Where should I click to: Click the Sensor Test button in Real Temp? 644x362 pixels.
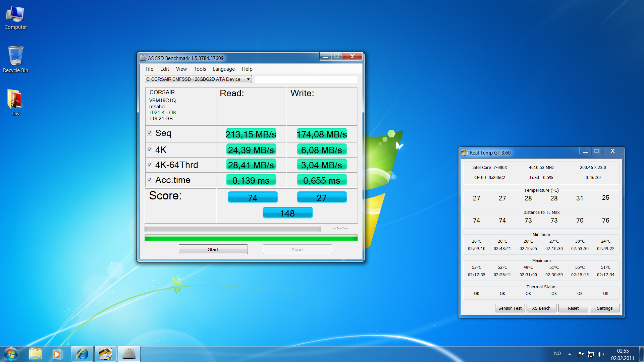[x=510, y=308]
